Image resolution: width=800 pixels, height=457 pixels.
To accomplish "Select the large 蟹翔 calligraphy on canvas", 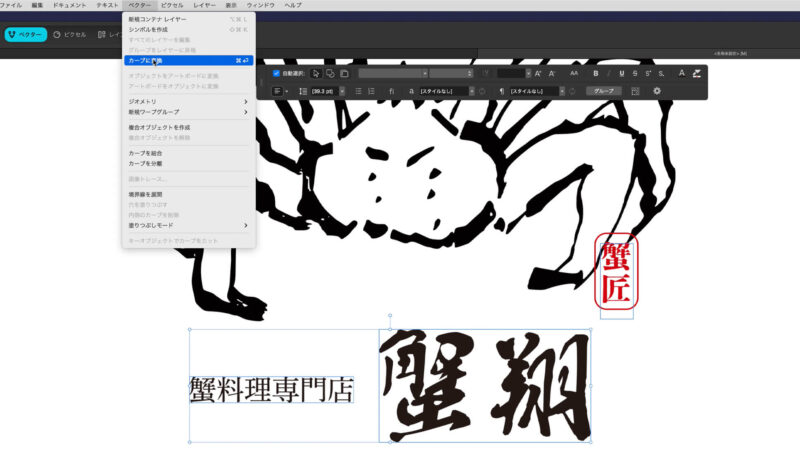I will click(485, 386).
